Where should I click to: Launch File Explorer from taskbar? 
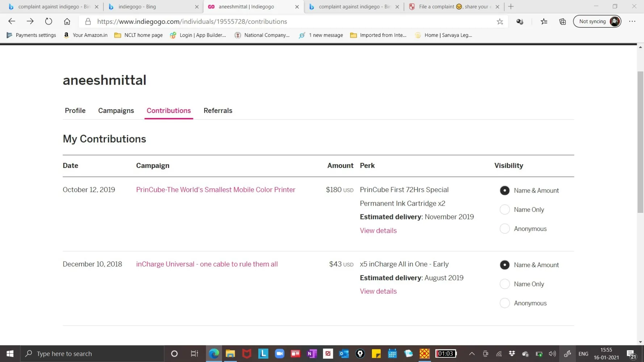(230, 354)
